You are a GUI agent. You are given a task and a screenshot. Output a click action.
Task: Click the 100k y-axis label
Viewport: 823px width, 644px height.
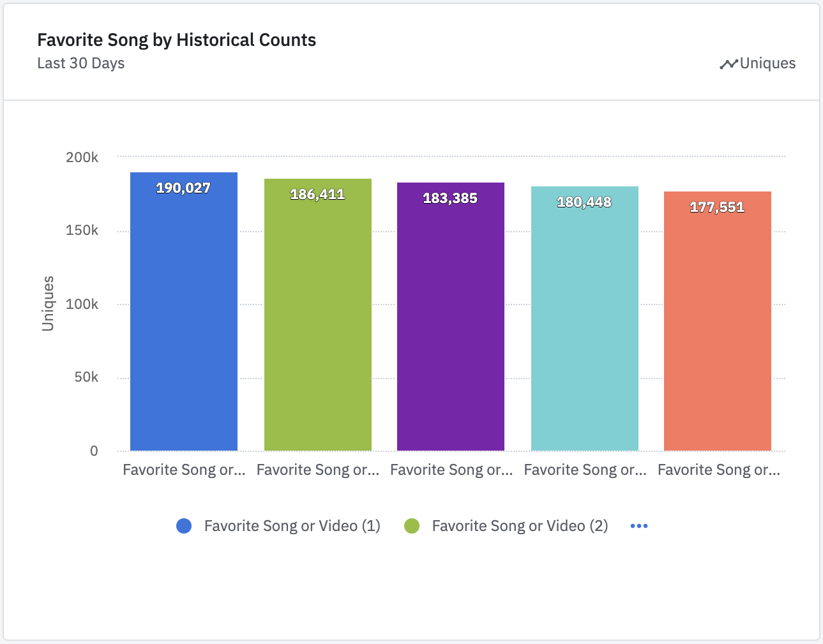click(x=82, y=304)
